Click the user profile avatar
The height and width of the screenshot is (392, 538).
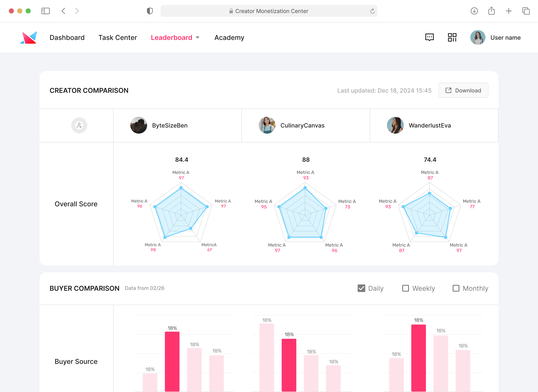click(x=478, y=37)
